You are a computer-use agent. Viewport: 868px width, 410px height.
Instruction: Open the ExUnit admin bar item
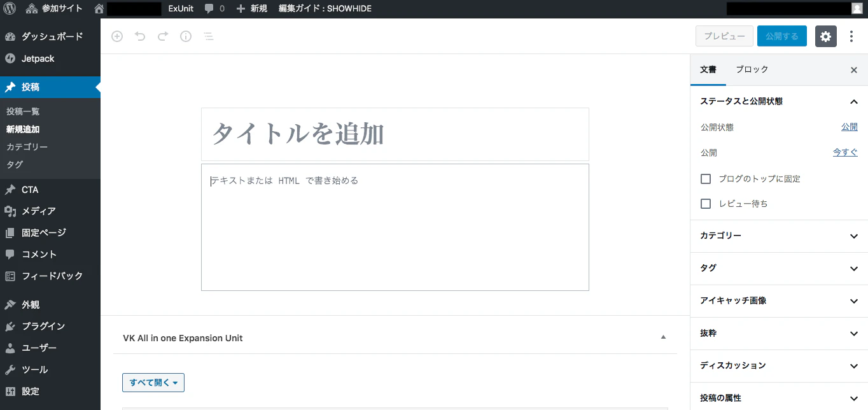181,9
